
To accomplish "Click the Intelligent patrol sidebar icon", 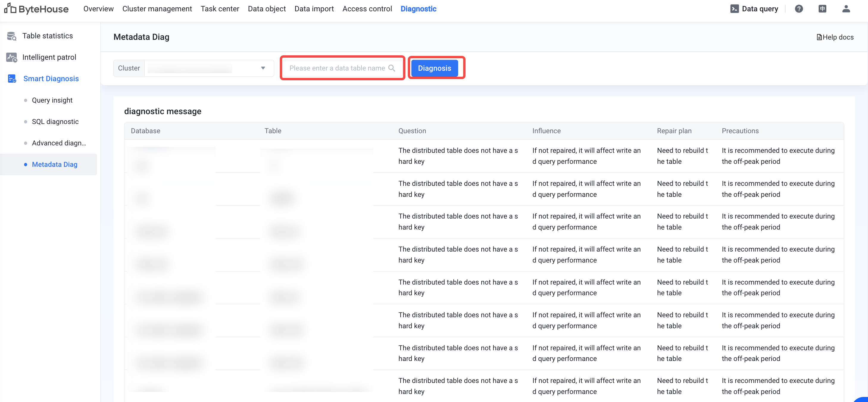I will (11, 58).
